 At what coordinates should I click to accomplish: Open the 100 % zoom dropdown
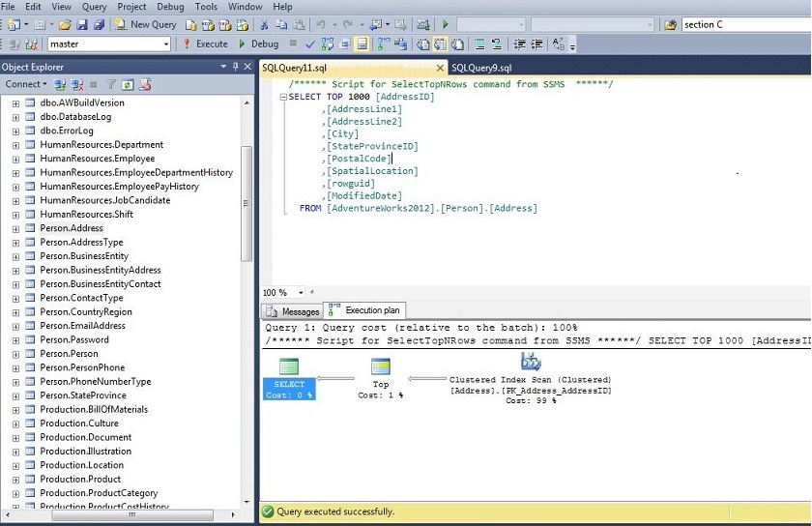(x=301, y=293)
